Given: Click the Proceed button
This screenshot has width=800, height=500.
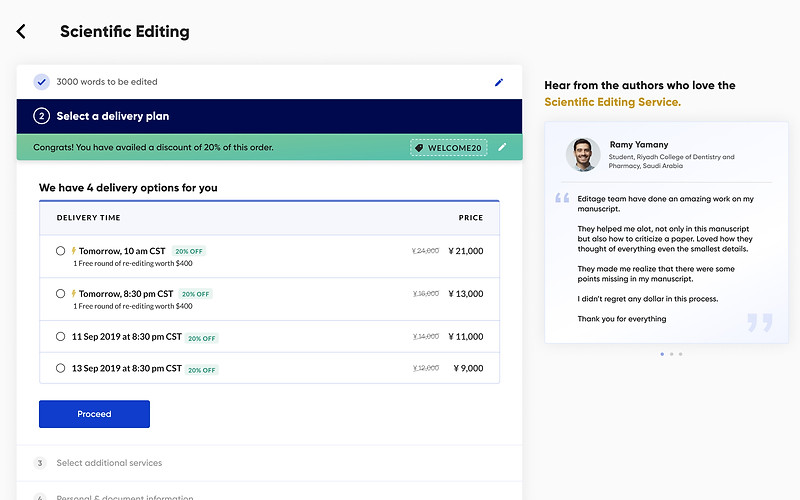Looking at the screenshot, I should tap(94, 414).
